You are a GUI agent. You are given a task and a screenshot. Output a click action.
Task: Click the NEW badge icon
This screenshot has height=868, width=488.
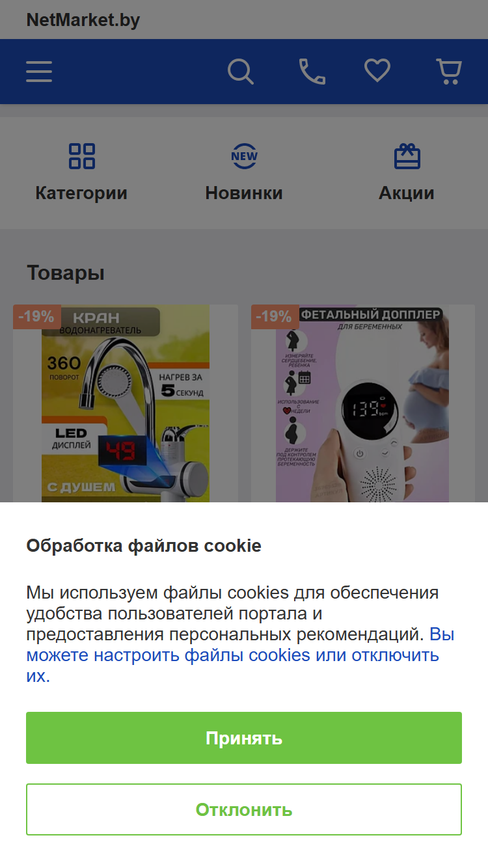(244, 156)
